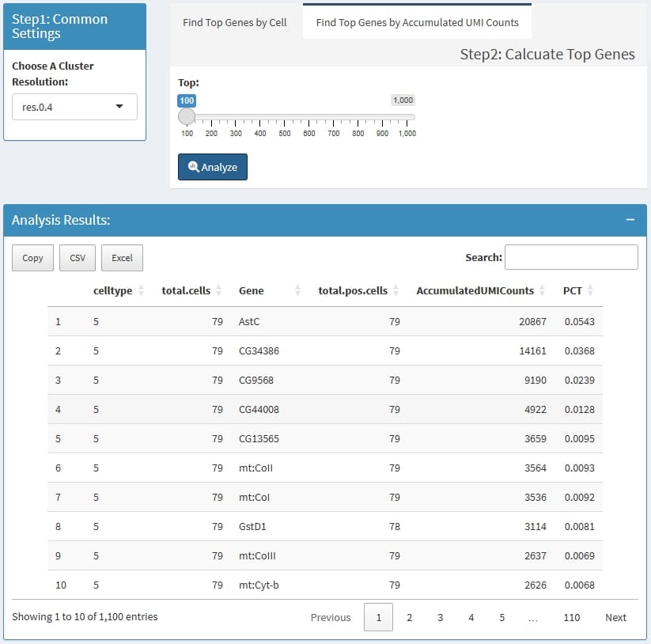Image resolution: width=651 pixels, height=644 pixels.
Task: Go to the Next results page
Action: click(615, 617)
